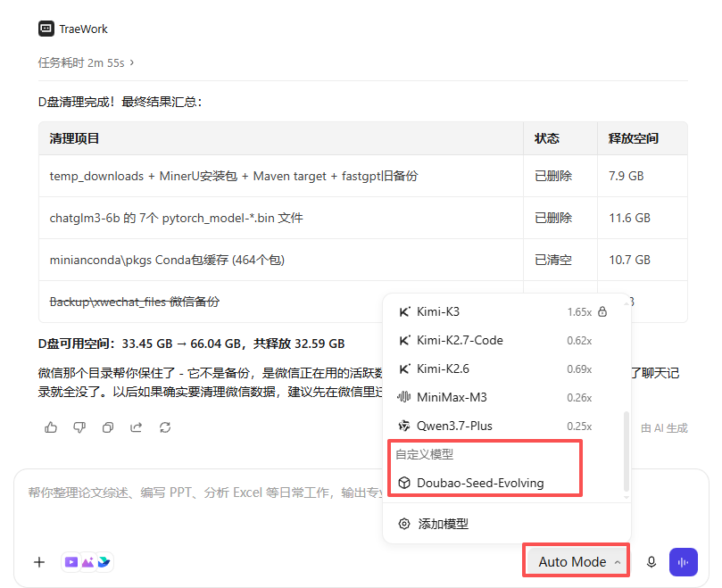
Task: Click the temp_downloads row description
Action: (234, 176)
